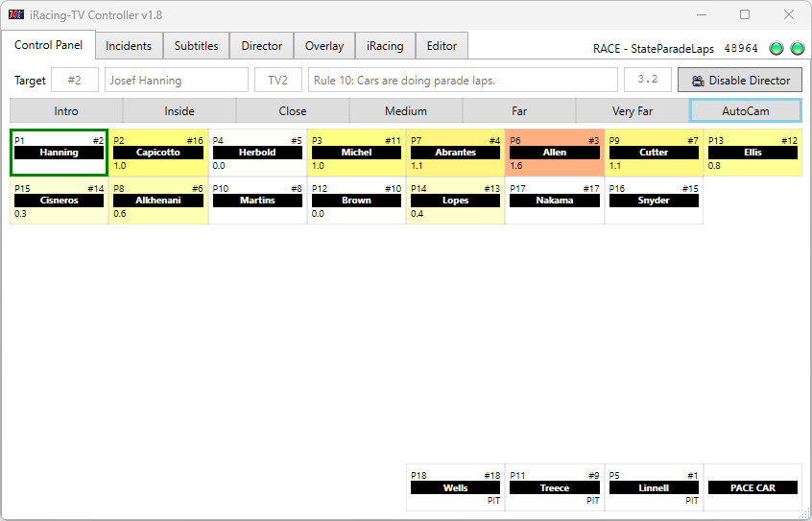Select the Cutter P9 driver card
The image size is (812, 521).
click(654, 153)
